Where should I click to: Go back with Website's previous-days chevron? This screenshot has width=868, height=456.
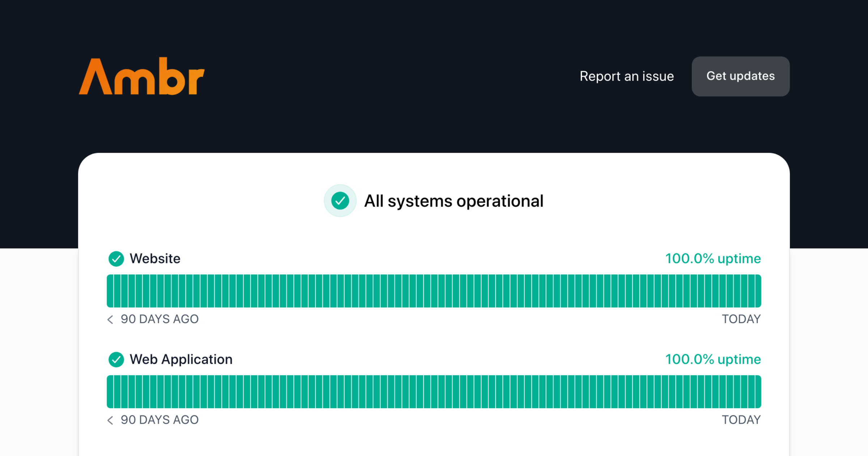(x=110, y=319)
